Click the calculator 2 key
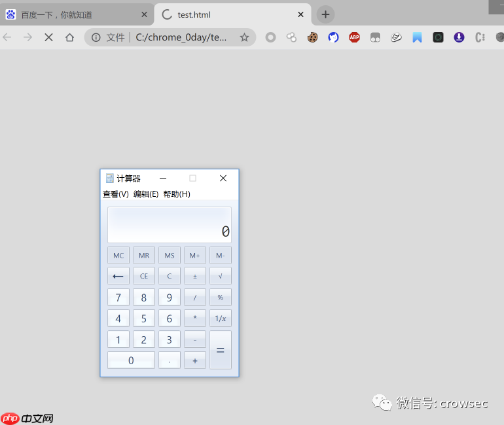This screenshot has height=425, width=504. (144, 339)
